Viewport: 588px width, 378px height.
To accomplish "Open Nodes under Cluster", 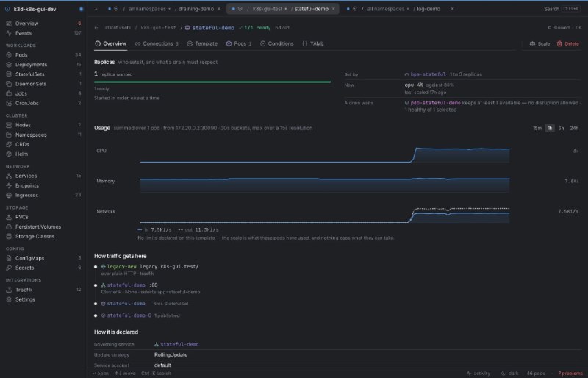I will (x=43, y=125).
